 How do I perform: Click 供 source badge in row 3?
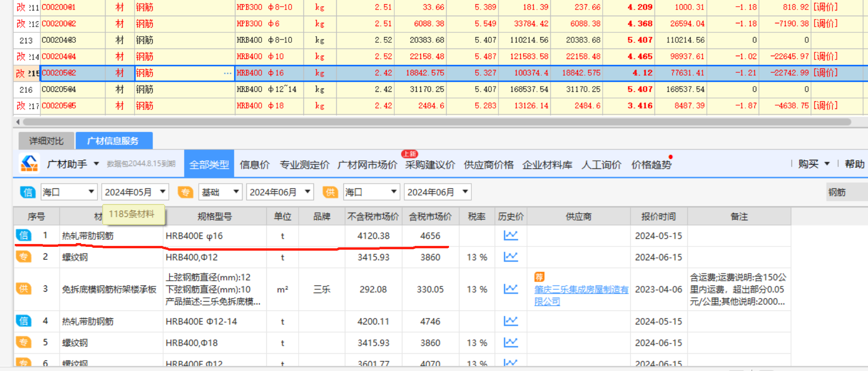pyautogui.click(x=24, y=289)
